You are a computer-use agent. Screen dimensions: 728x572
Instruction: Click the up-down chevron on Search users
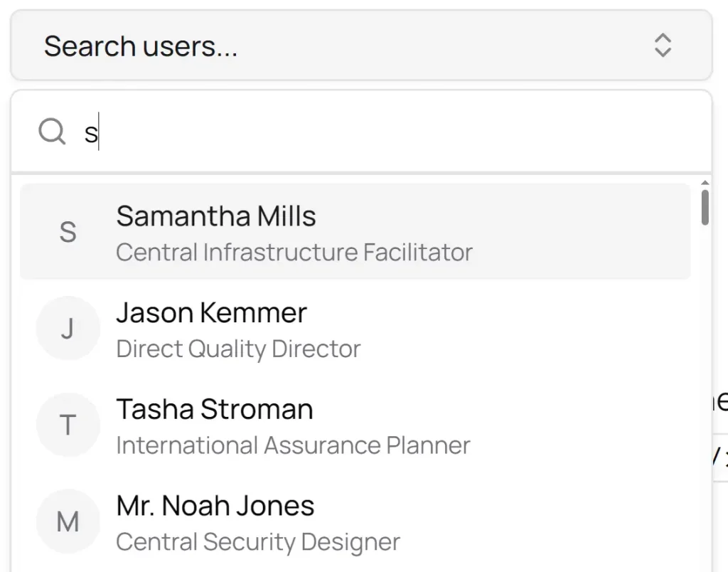663,46
